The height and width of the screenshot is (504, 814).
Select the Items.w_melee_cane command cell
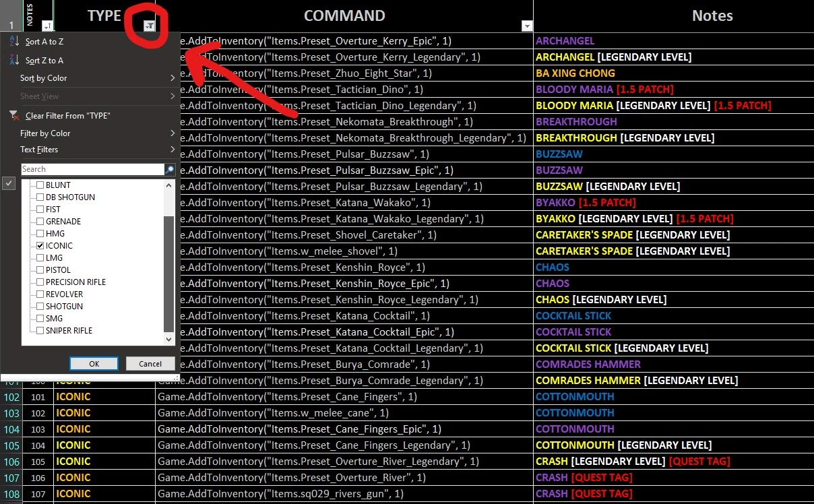pyautogui.click(x=344, y=413)
